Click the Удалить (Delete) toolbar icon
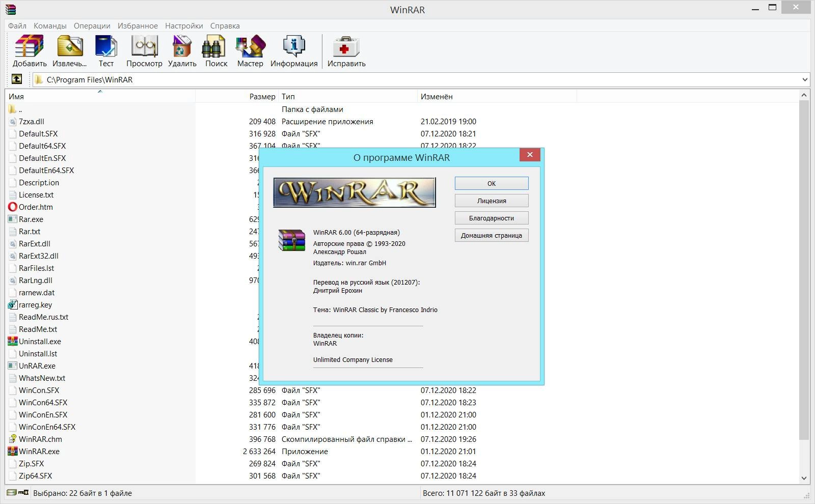The image size is (815, 504). pos(182,46)
